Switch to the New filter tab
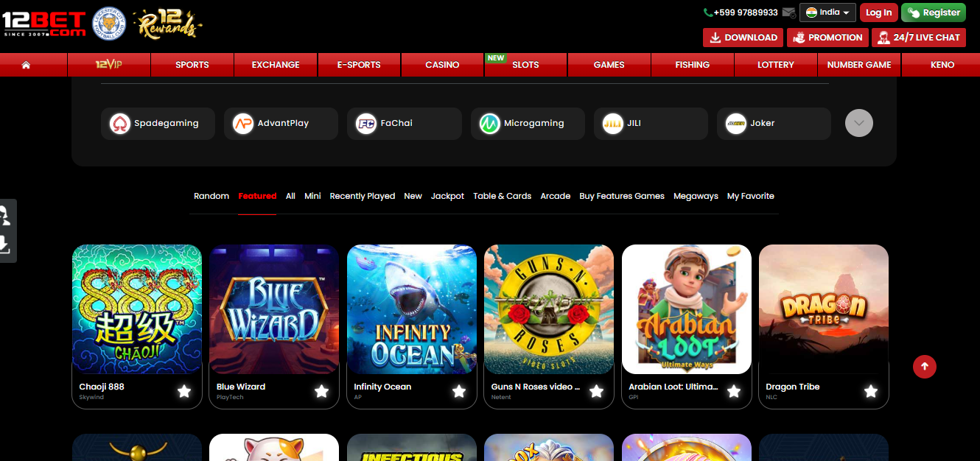 [413, 196]
